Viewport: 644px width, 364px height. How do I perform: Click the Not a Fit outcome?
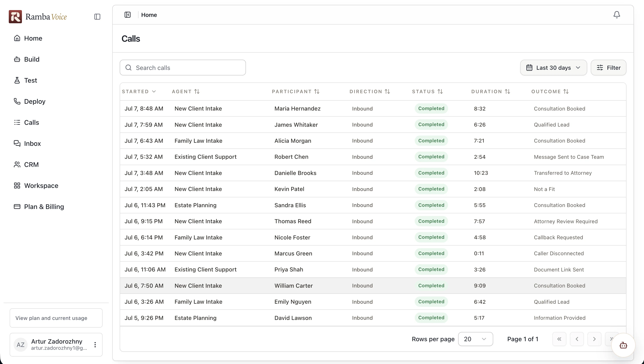(x=544, y=189)
